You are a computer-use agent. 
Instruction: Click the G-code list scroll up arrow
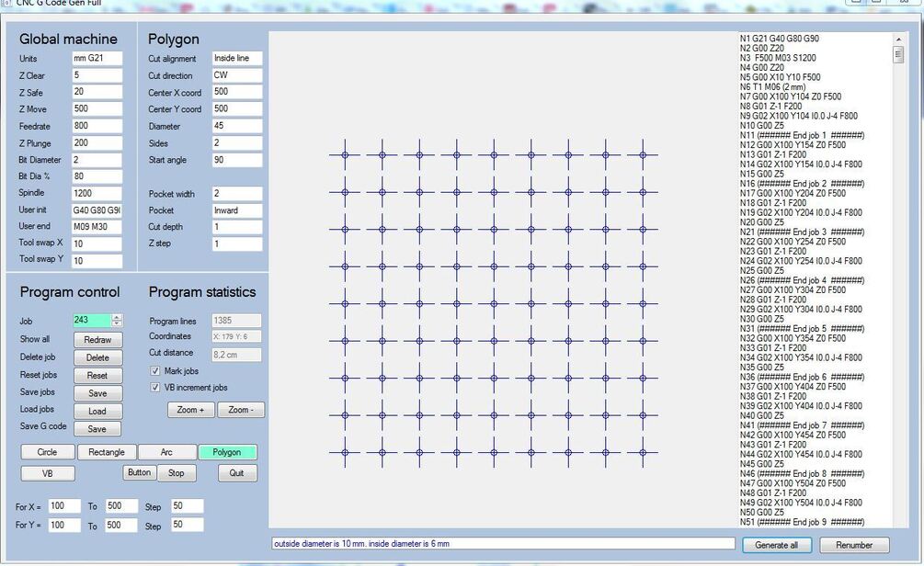[898, 39]
